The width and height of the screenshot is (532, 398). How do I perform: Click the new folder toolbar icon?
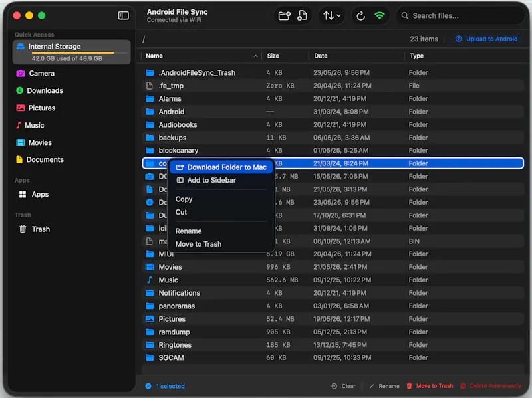coord(285,15)
